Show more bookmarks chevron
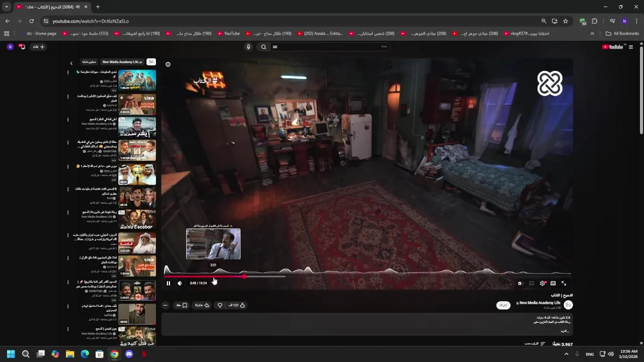Screen dimensions: 644x362 pyautogui.click(x=592, y=34)
